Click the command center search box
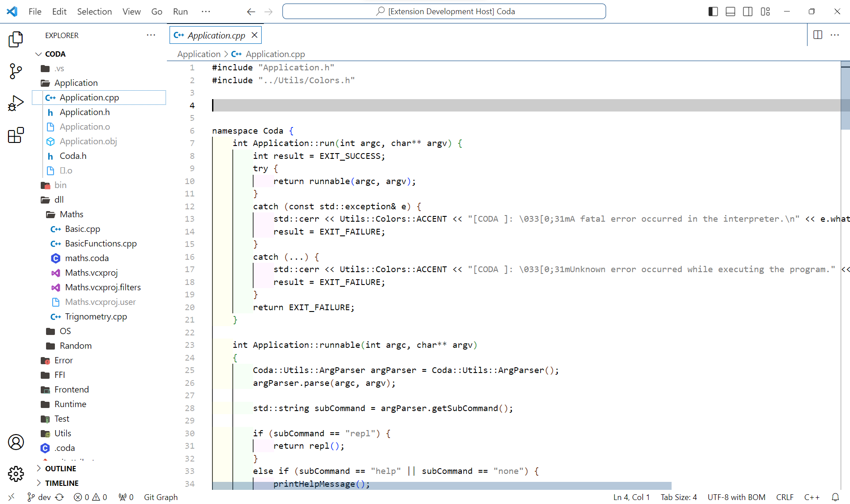 444,12
